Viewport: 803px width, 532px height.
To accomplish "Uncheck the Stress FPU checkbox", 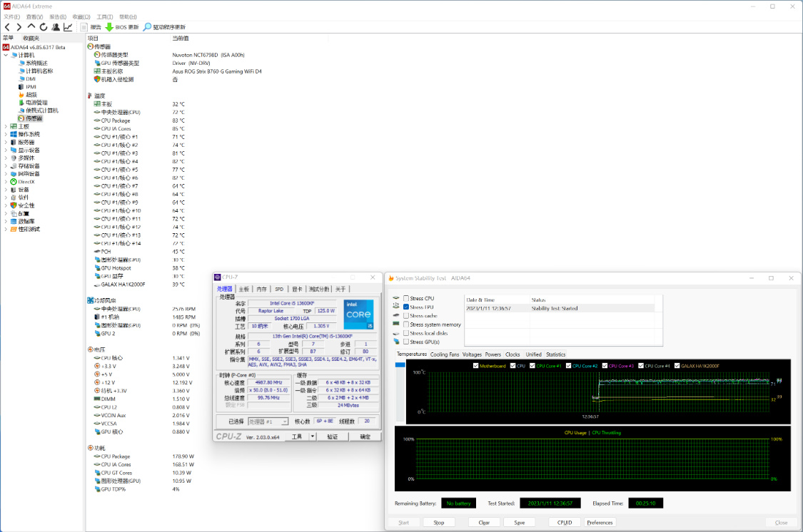I will pos(406,307).
